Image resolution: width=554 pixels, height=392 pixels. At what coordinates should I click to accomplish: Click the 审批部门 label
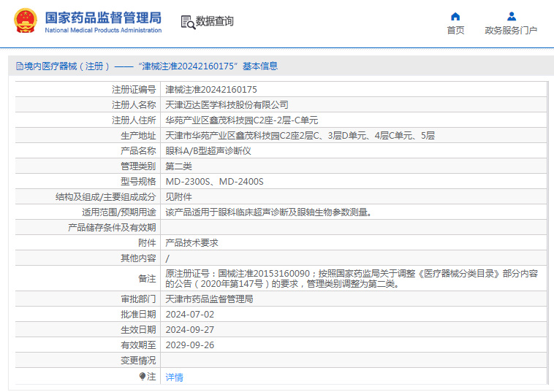tap(138, 299)
